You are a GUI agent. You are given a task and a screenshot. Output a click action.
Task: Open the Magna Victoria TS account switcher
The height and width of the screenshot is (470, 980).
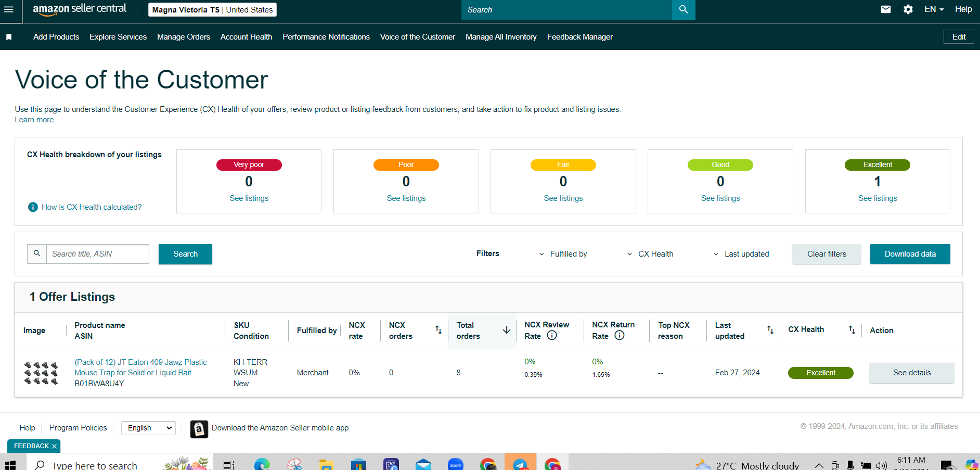212,10
